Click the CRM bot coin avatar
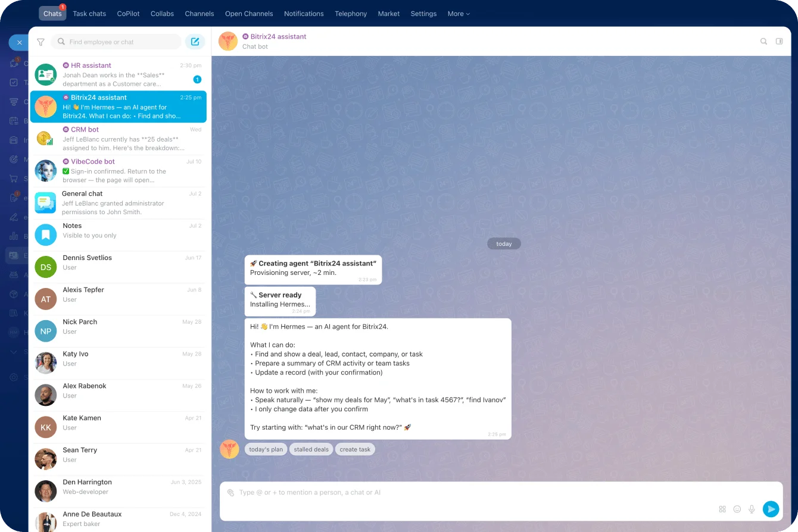This screenshot has height=532, width=798. click(x=46, y=139)
